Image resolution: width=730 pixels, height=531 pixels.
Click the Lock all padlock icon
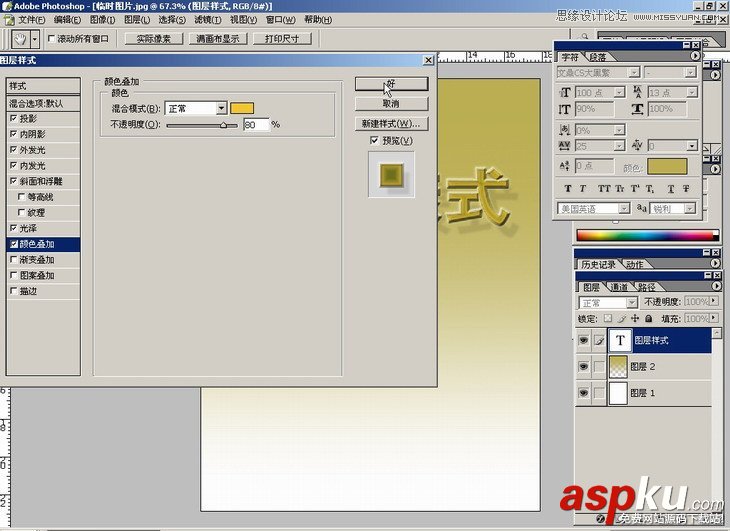tap(649, 318)
